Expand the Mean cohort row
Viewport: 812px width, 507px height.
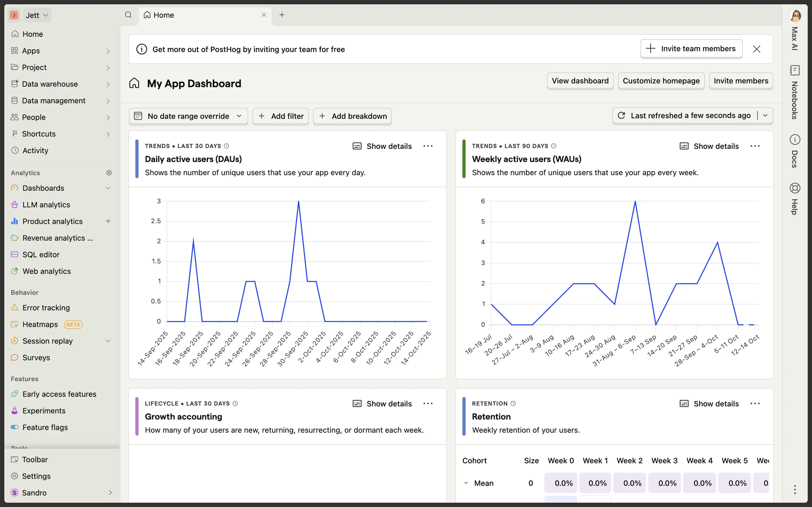click(466, 483)
